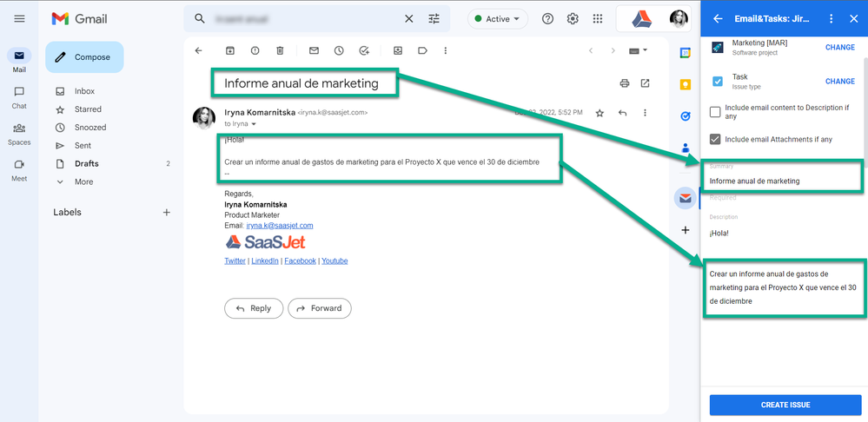Click the Compose button
Image resolution: width=868 pixels, height=422 pixels.
coord(84,57)
